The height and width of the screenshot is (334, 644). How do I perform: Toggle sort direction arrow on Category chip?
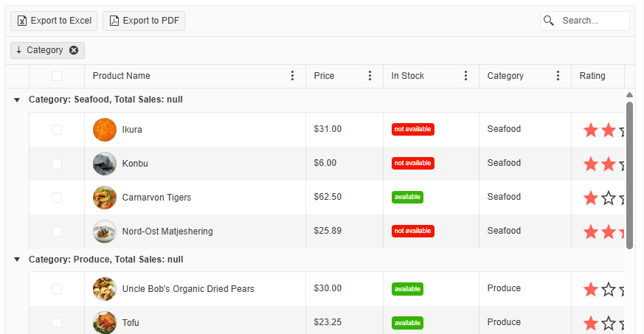19,50
